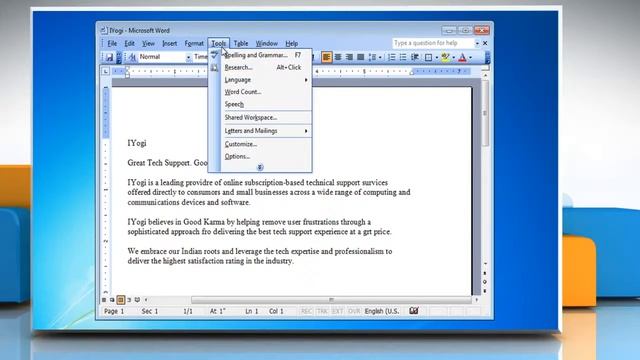Open the File menu
The image size is (640, 360).
pos(112,43)
